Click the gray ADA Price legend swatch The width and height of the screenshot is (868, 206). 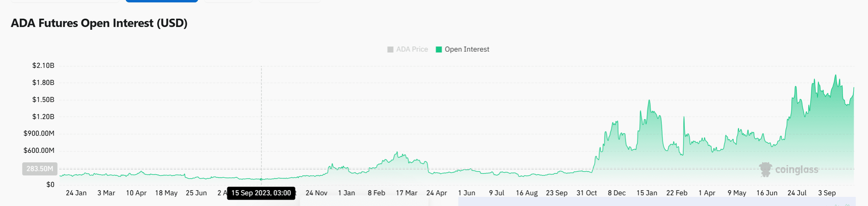tap(390, 49)
